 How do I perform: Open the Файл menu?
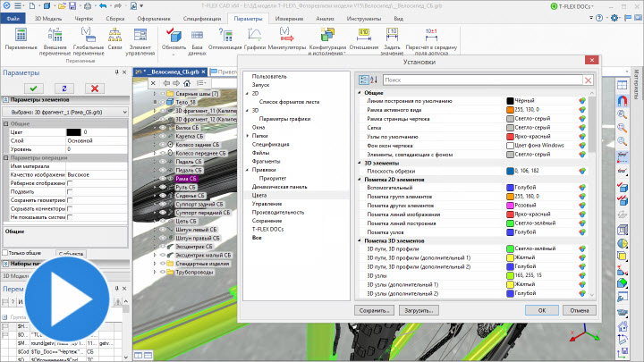pos(13,19)
